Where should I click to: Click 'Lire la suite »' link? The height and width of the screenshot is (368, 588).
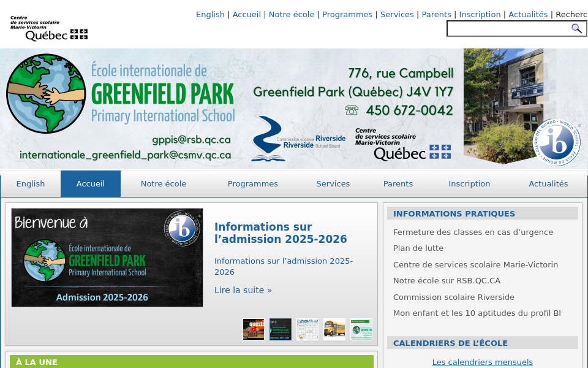coord(243,290)
